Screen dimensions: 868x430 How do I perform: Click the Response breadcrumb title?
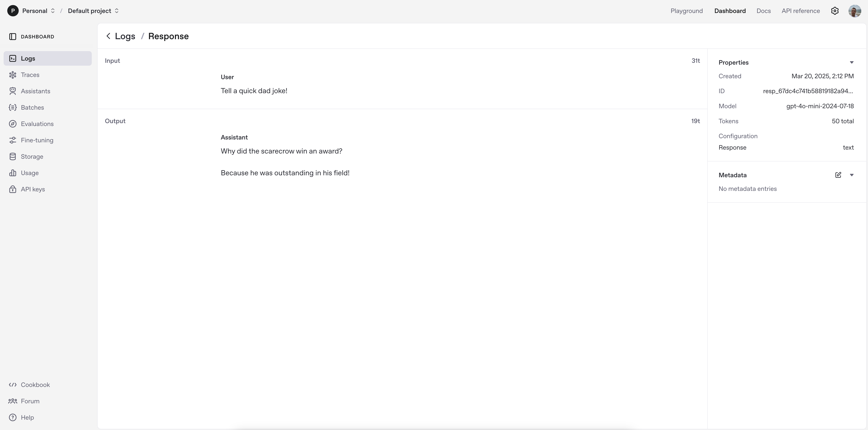click(x=168, y=36)
